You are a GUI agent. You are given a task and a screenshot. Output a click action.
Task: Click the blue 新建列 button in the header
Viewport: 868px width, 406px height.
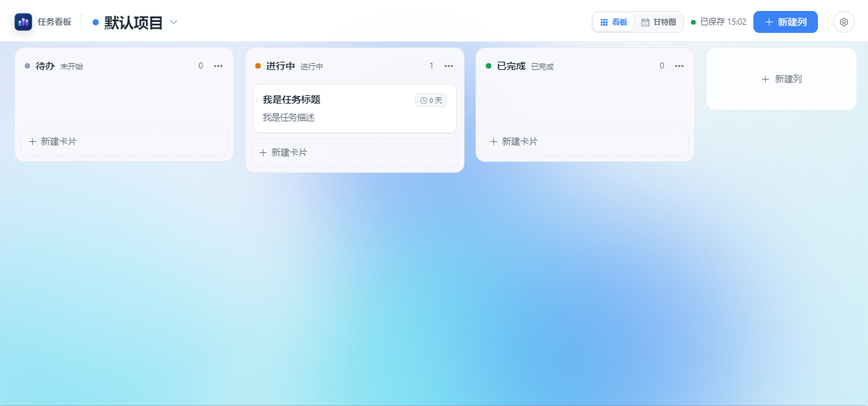pyautogui.click(x=786, y=22)
